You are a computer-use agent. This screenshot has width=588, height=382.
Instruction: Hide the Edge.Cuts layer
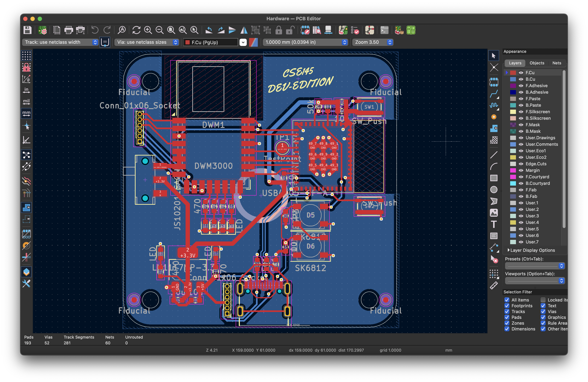click(x=521, y=164)
